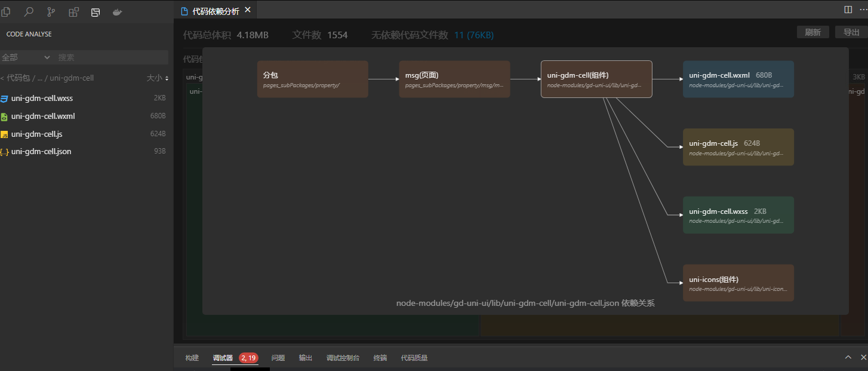Image resolution: width=868 pixels, height=371 pixels.
Task: Open the Extensions blocks icon
Action: (73, 12)
